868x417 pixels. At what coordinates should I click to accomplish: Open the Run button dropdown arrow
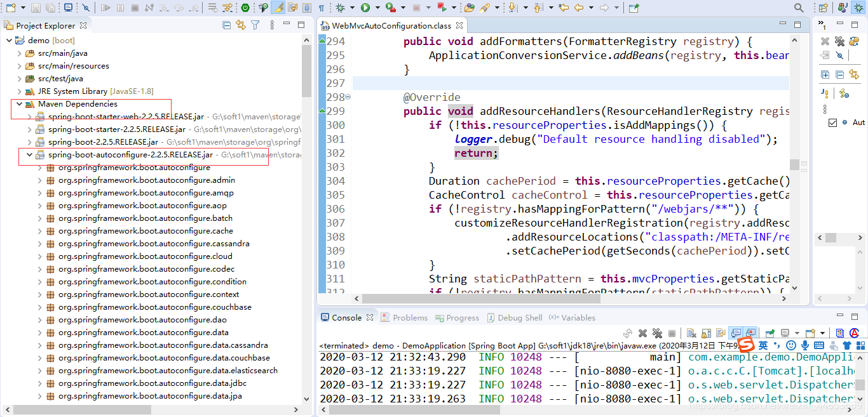pyautogui.click(x=377, y=8)
